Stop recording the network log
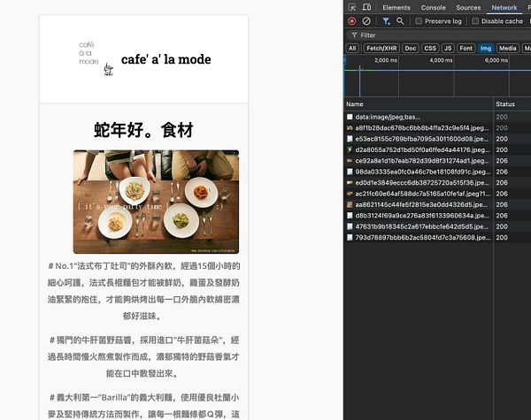The width and height of the screenshot is (531, 420). click(x=352, y=21)
